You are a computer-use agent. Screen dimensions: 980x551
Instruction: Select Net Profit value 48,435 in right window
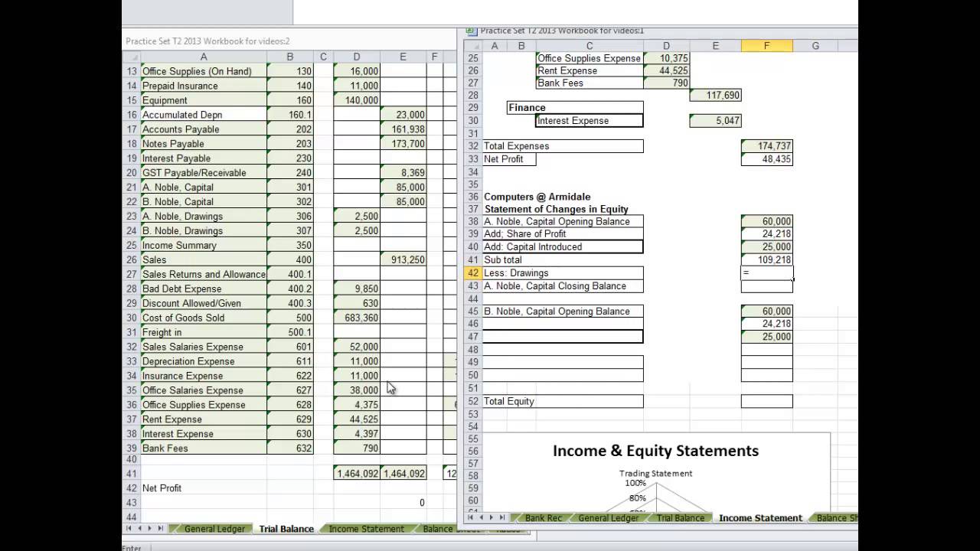(x=766, y=159)
